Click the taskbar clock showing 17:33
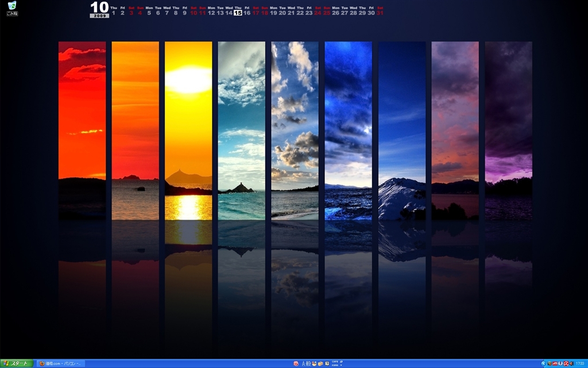The width and height of the screenshot is (588, 368). click(x=580, y=363)
